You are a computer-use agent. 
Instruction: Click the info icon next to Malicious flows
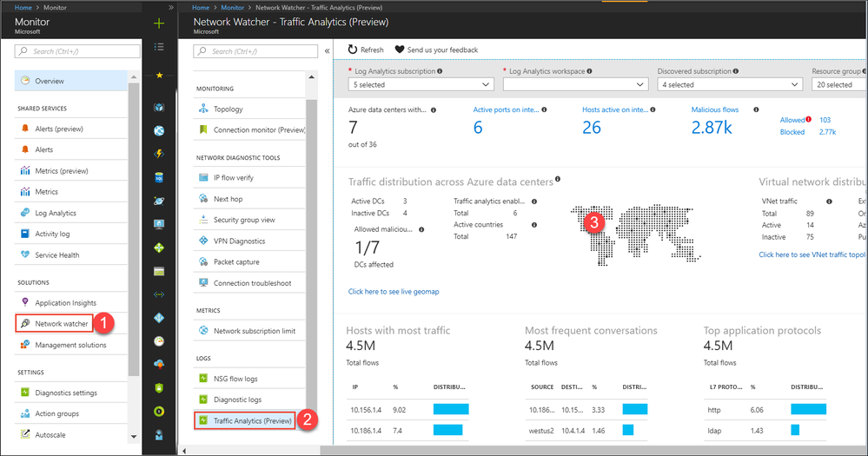(756, 109)
